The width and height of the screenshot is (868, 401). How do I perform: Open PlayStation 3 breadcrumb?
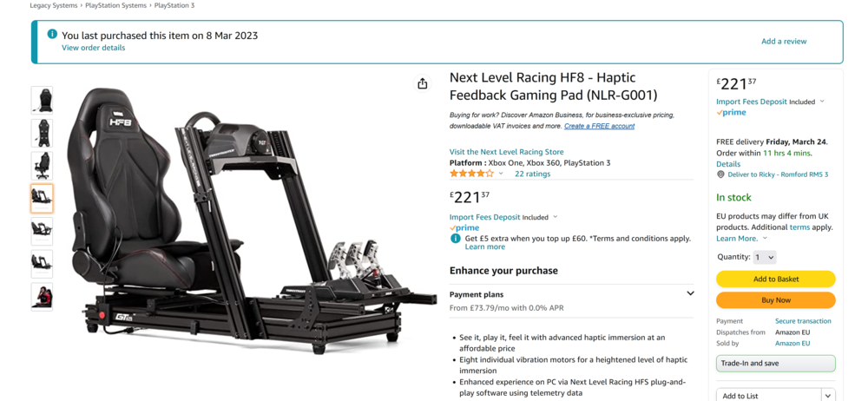tap(174, 5)
